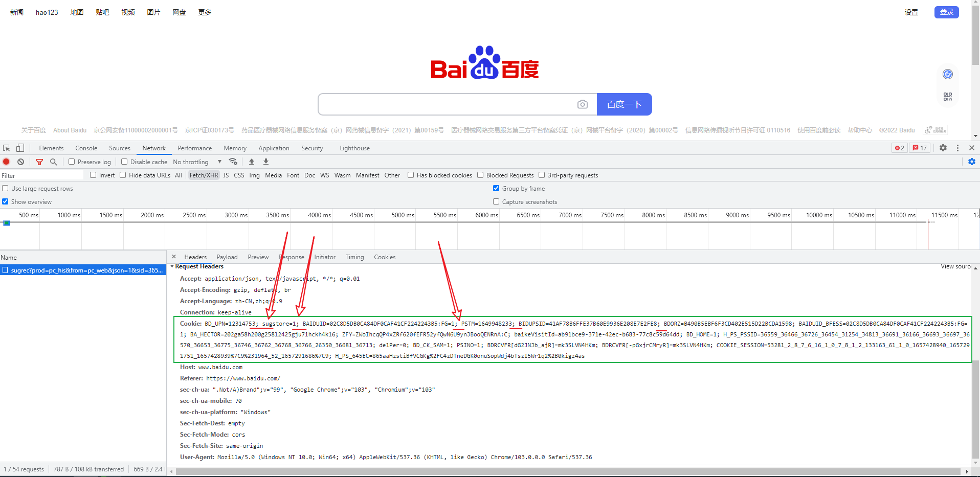Enable Preserve log checkbox

pyautogui.click(x=72, y=162)
